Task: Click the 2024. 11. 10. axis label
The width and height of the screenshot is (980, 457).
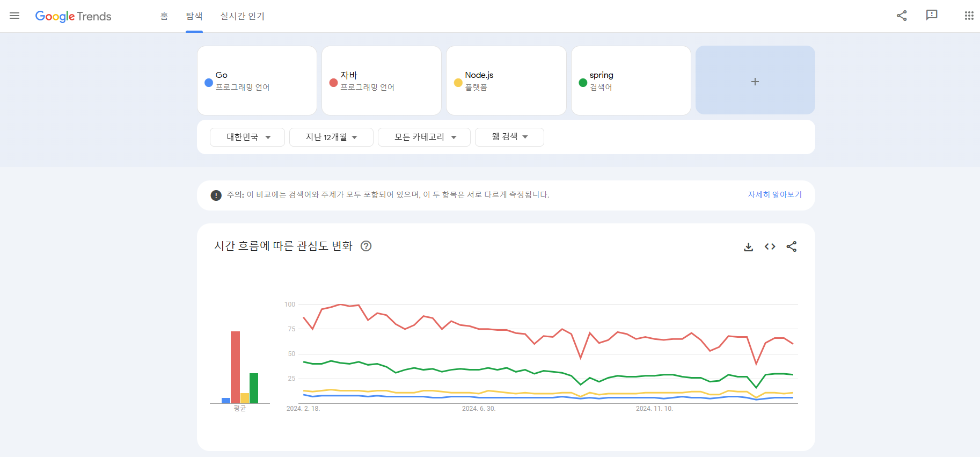Action: (654, 409)
